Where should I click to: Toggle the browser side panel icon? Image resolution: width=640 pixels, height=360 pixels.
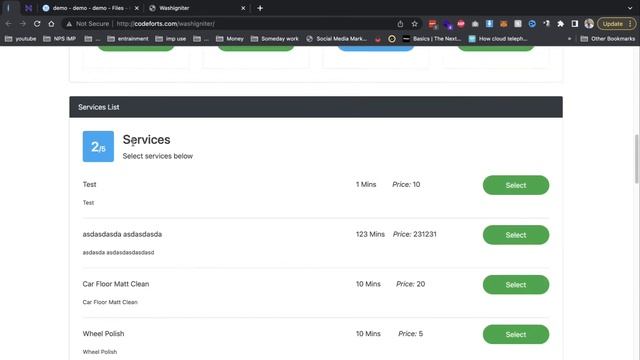point(575,24)
